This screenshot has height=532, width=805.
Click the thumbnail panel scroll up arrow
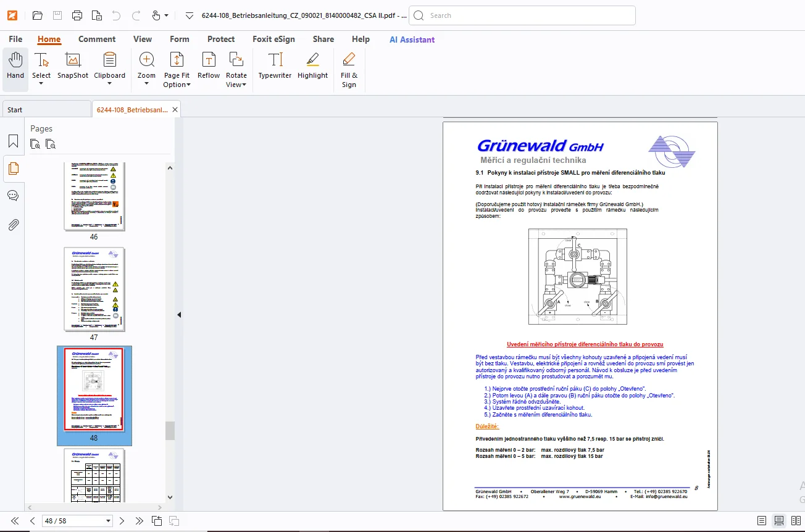tap(170, 167)
